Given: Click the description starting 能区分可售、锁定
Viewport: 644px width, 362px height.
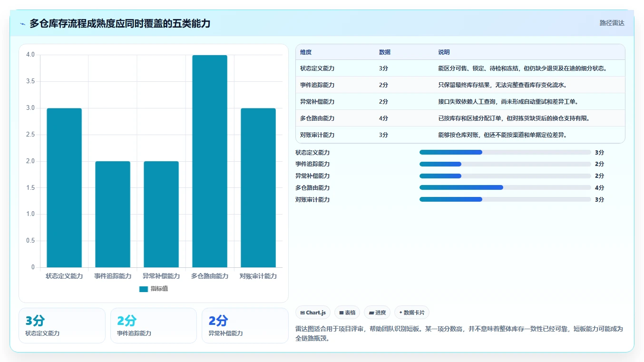Looking at the screenshot, I should click(524, 68).
